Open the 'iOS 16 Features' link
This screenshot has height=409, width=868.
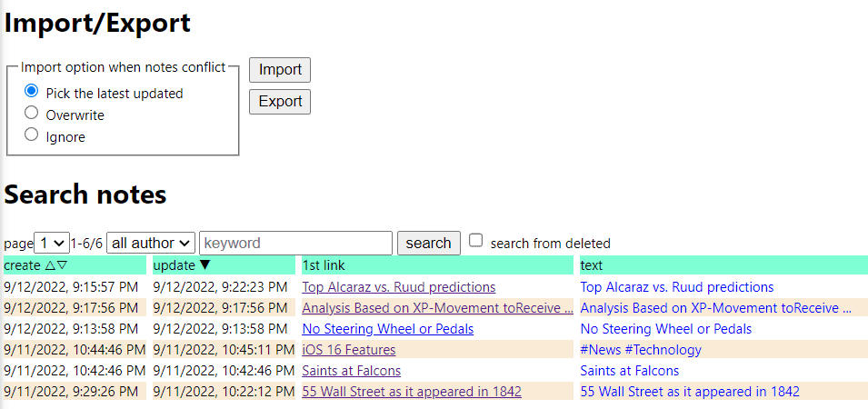(348, 350)
